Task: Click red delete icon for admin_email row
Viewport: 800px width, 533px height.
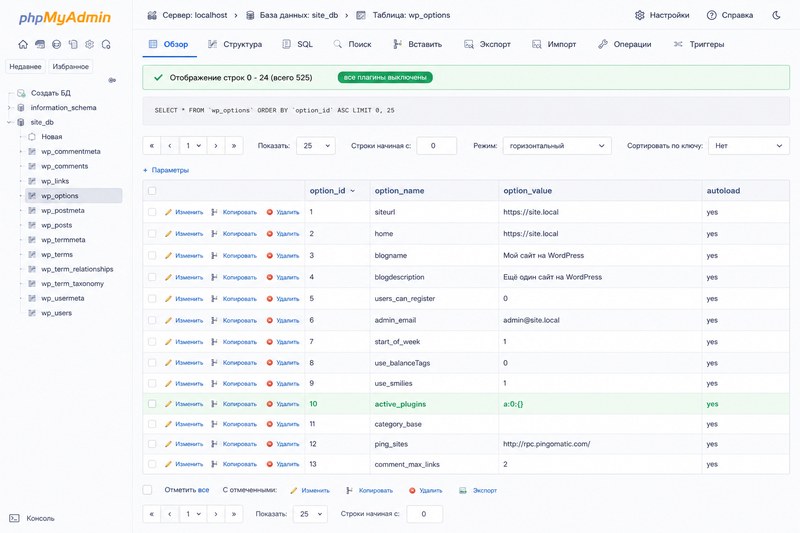Action: 269,320
